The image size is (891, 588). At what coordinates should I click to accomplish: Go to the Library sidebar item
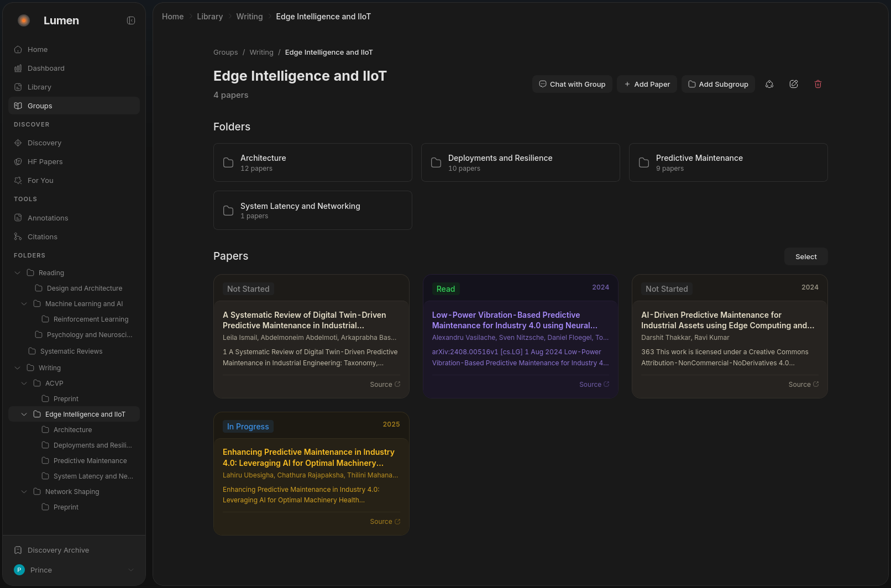(74, 87)
